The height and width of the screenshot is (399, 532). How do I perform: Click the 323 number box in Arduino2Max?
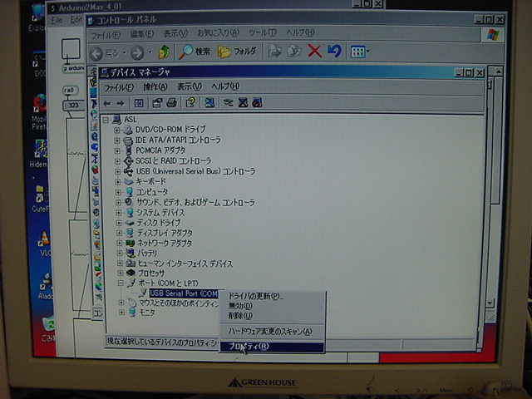point(74,106)
